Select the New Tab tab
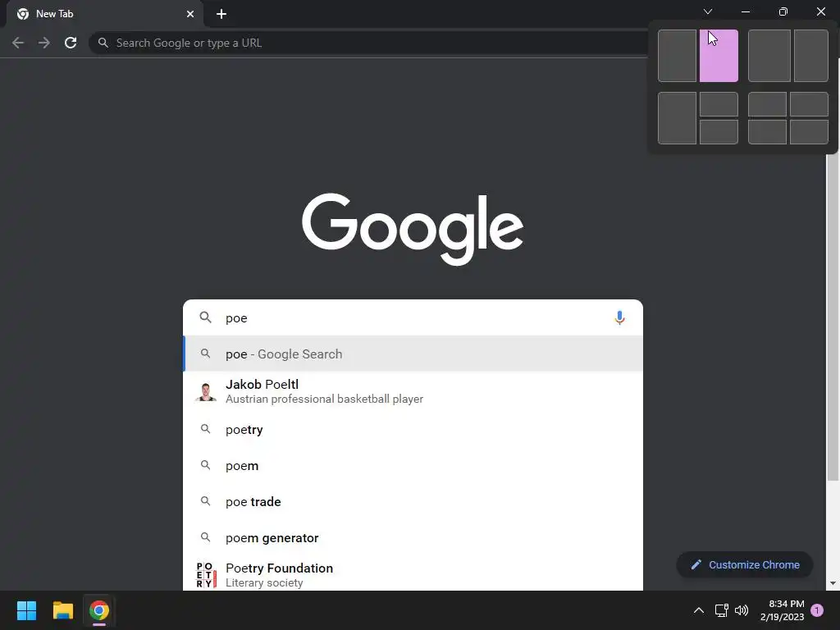 tap(104, 14)
